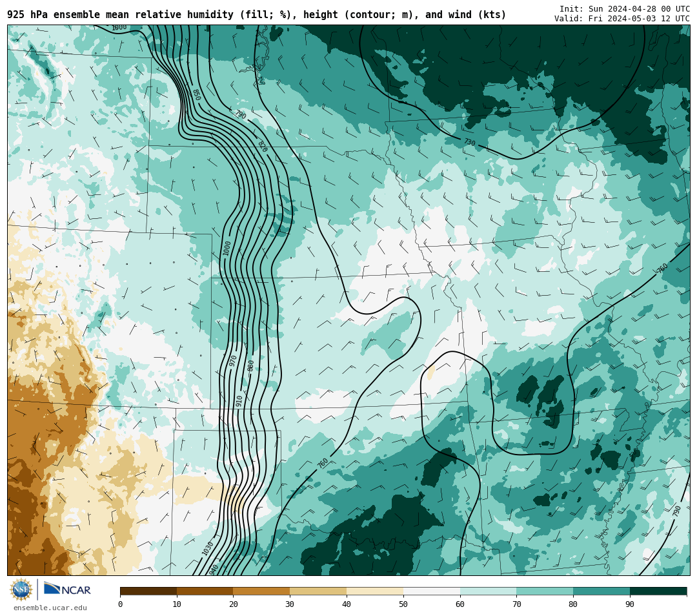
Task: Click the 80-90 teal colorbar segment
Action: (x=601, y=591)
